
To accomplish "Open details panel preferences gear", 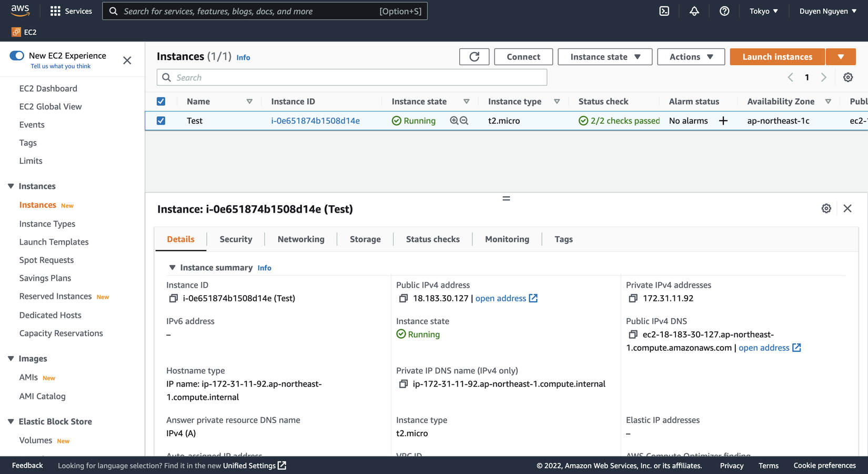I will pos(826,208).
